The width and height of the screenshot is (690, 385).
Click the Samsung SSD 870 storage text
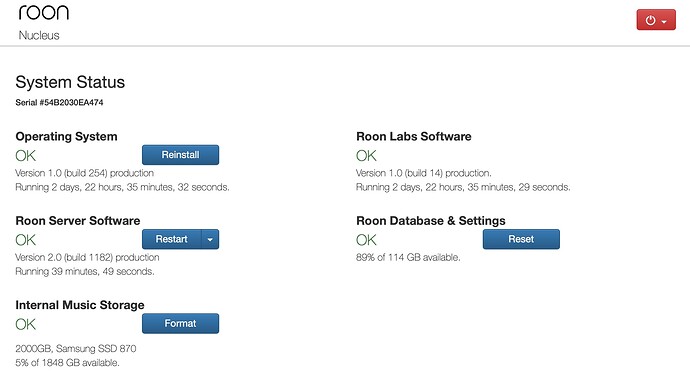76,348
